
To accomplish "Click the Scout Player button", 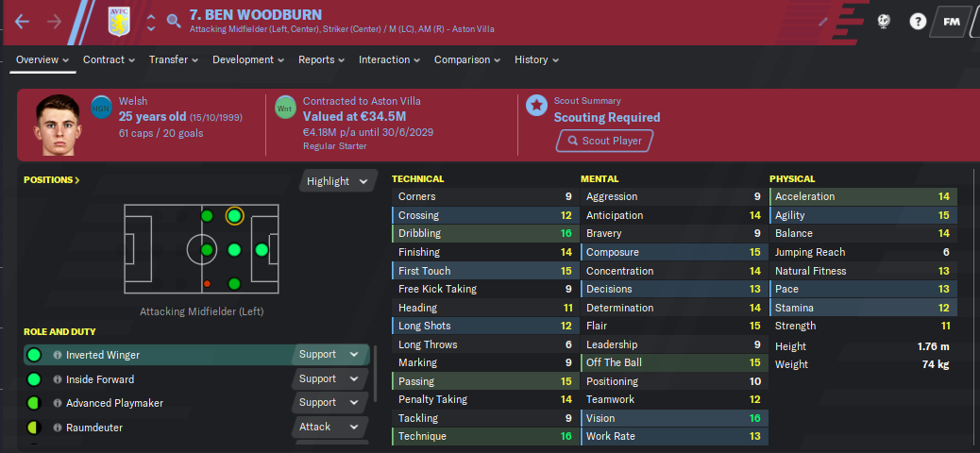I will point(604,141).
